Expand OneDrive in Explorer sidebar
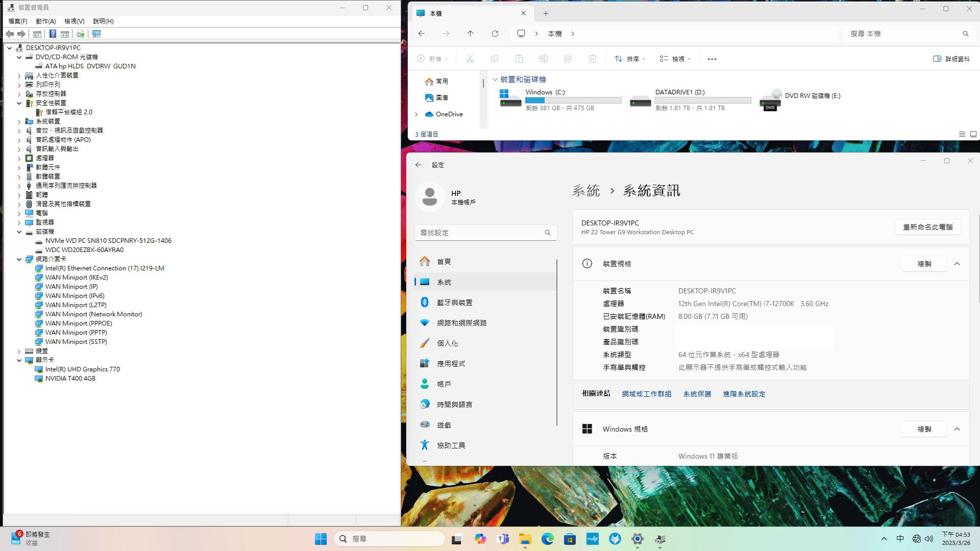The height and width of the screenshot is (551, 980). (416, 114)
